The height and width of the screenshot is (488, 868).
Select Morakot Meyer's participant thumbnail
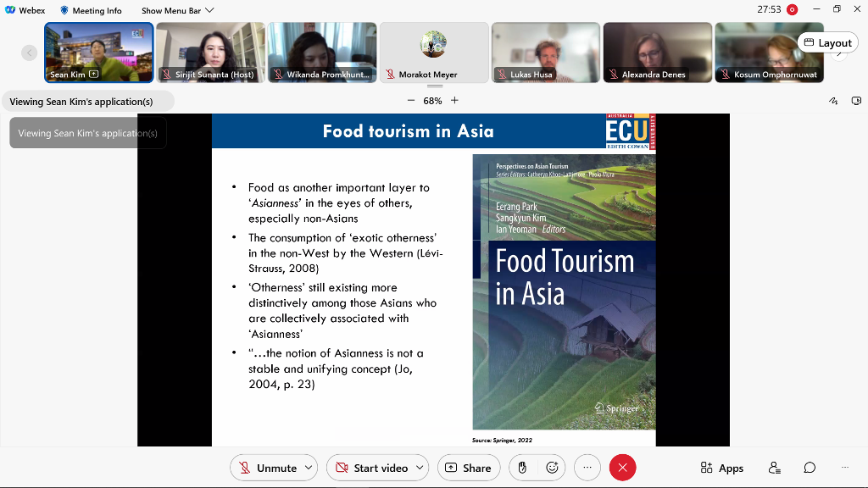click(434, 52)
